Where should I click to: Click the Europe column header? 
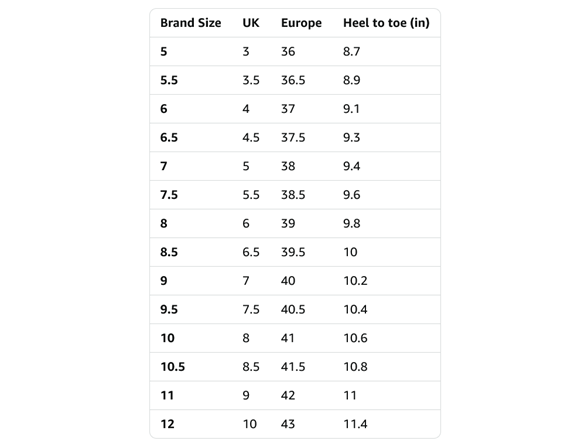(301, 23)
